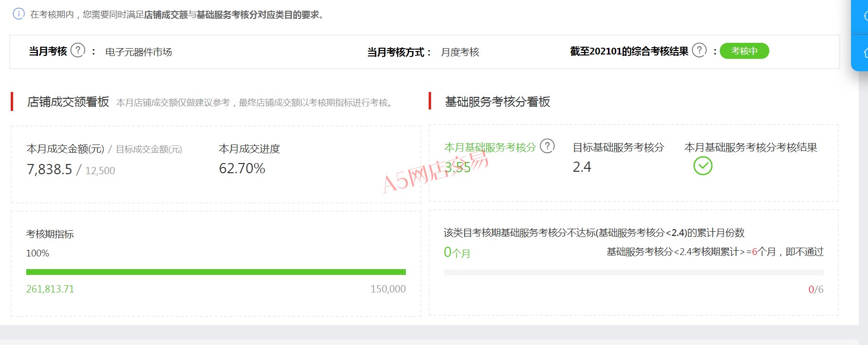Image resolution: width=868 pixels, height=345 pixels.
Task: Click the green checkmark result icon
Action: (x=702, y=166)
